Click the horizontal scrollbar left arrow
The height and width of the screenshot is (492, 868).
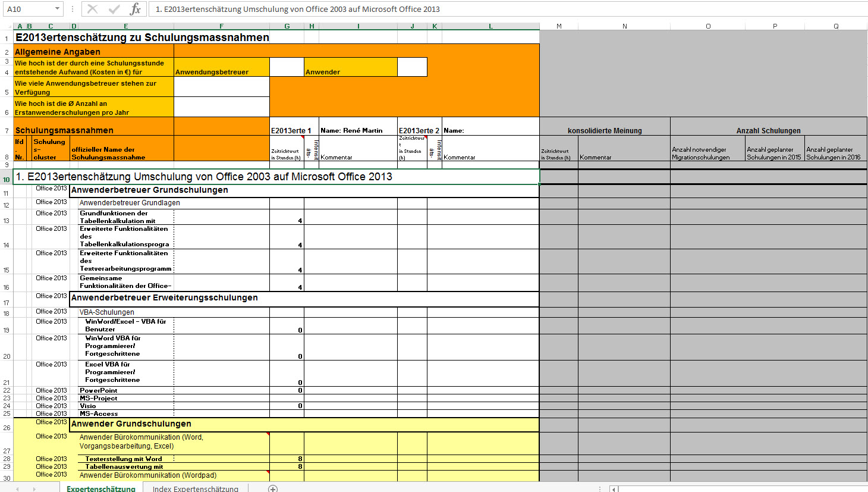pos(614,489)
